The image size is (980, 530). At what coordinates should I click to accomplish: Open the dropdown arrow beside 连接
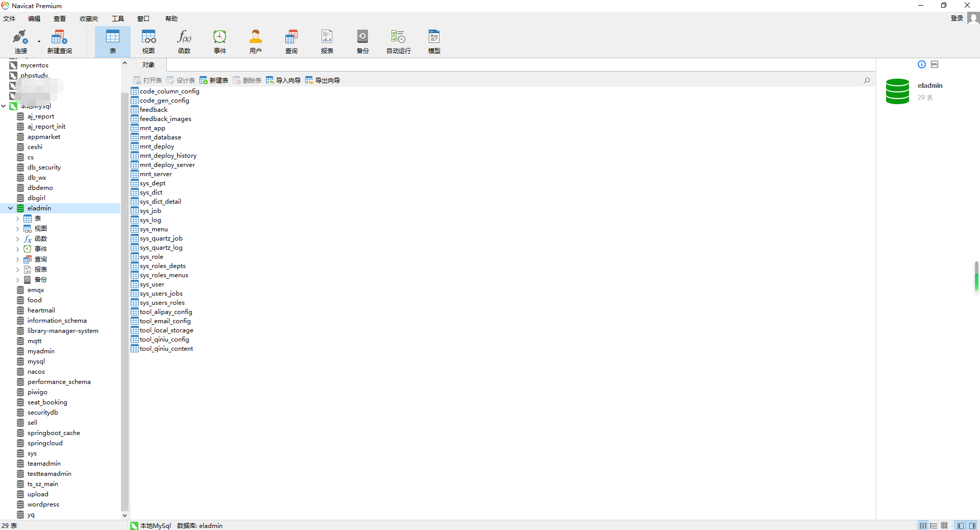pos(39,41)
